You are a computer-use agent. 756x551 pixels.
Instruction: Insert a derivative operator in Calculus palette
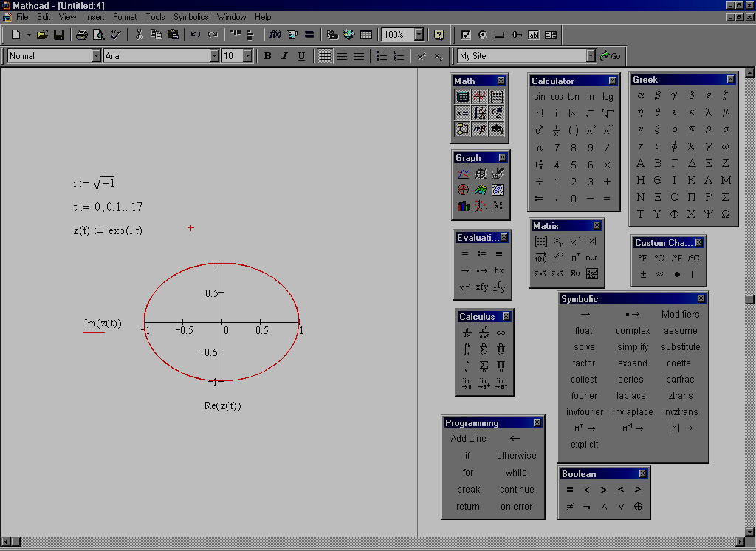[467, 332]
